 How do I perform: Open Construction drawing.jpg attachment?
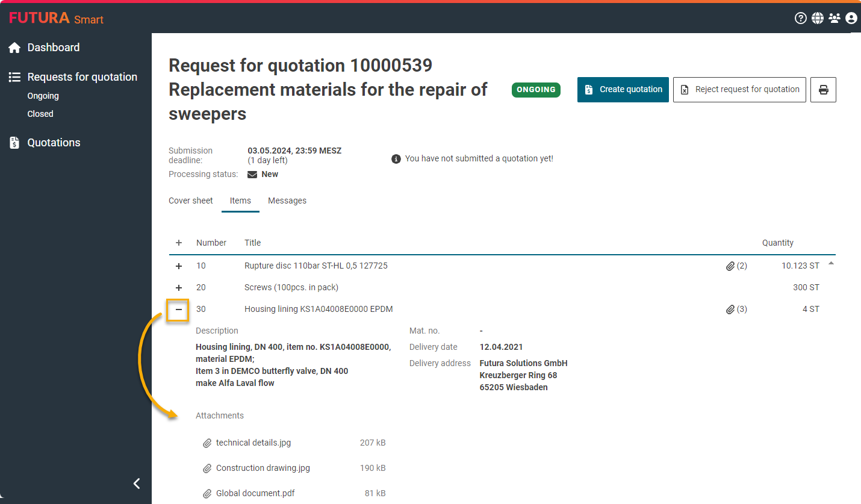(263, 468)
